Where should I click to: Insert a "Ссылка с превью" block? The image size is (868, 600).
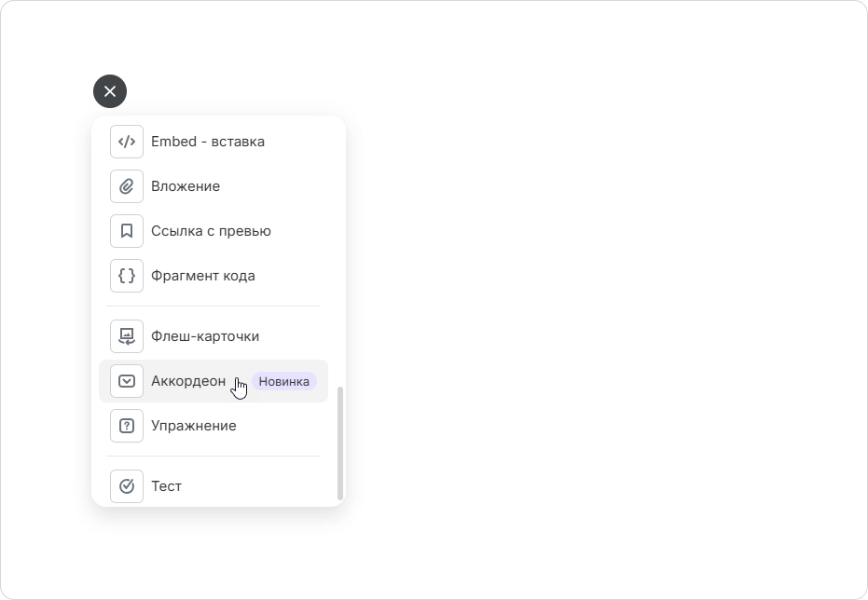214,231
